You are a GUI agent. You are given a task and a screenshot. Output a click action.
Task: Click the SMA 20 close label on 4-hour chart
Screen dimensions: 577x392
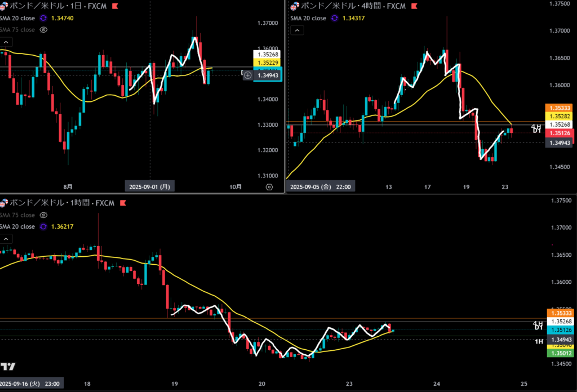pyautogui.click(x=308, y=18)
